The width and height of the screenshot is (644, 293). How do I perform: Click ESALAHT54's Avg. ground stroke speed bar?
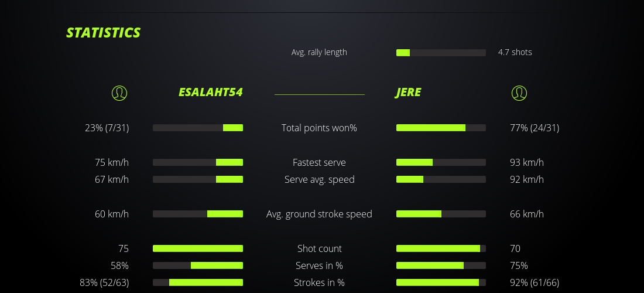coord(198,214)
